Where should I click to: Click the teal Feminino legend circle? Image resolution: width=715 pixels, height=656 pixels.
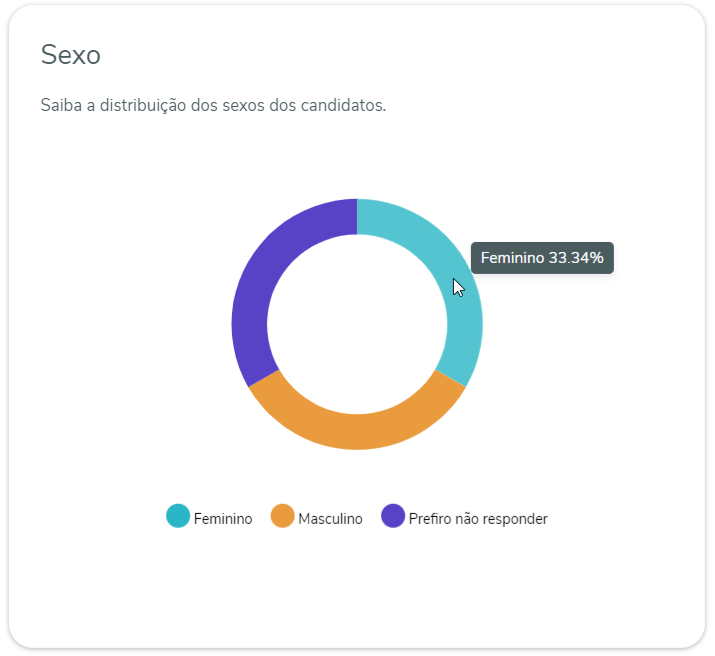point(177,517)
